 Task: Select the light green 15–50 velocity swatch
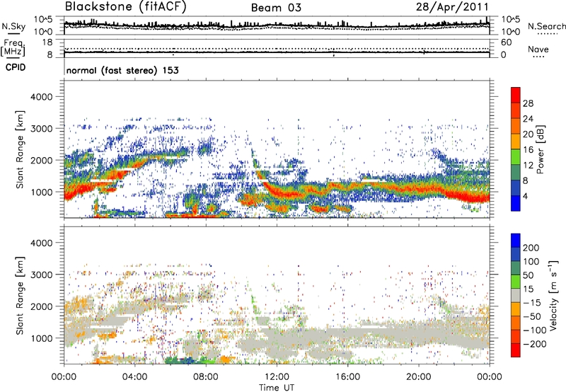click(516, 282)
